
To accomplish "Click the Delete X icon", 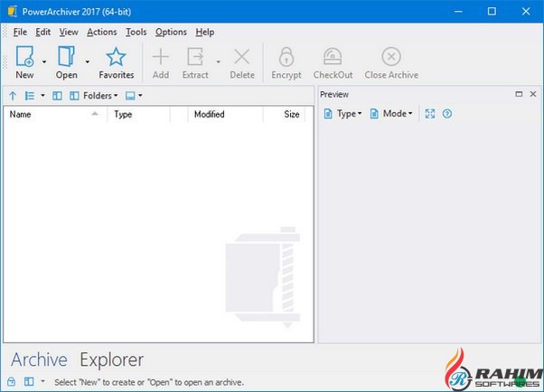I will [x=242, y=57].
